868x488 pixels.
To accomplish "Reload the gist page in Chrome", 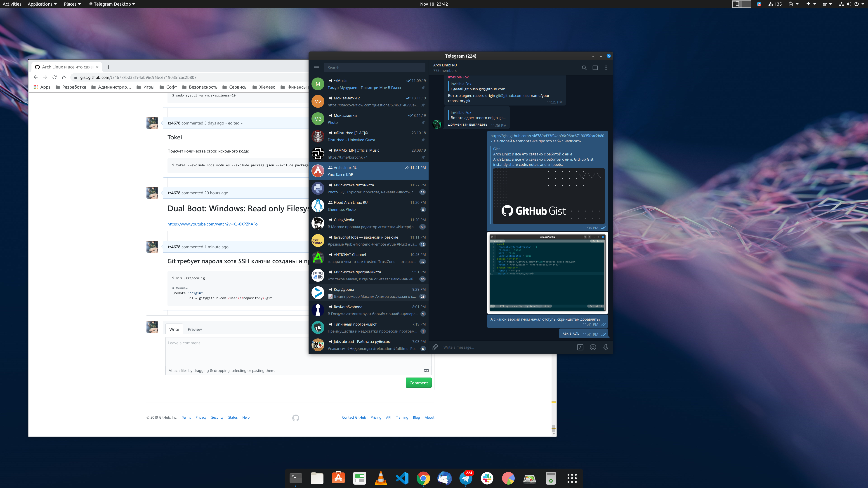I will 54,77.
